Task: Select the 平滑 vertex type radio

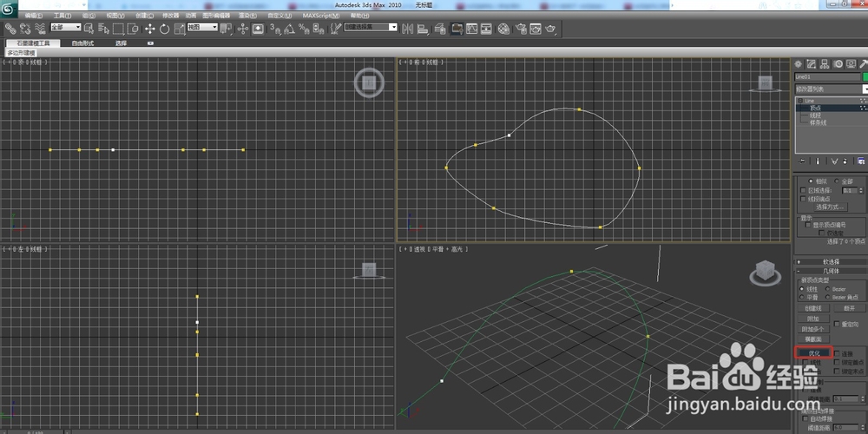Action: point(801,297)
